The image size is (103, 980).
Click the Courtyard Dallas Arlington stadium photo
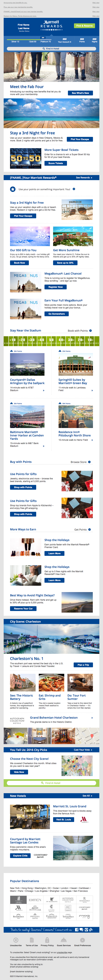[x=27, y=364]
